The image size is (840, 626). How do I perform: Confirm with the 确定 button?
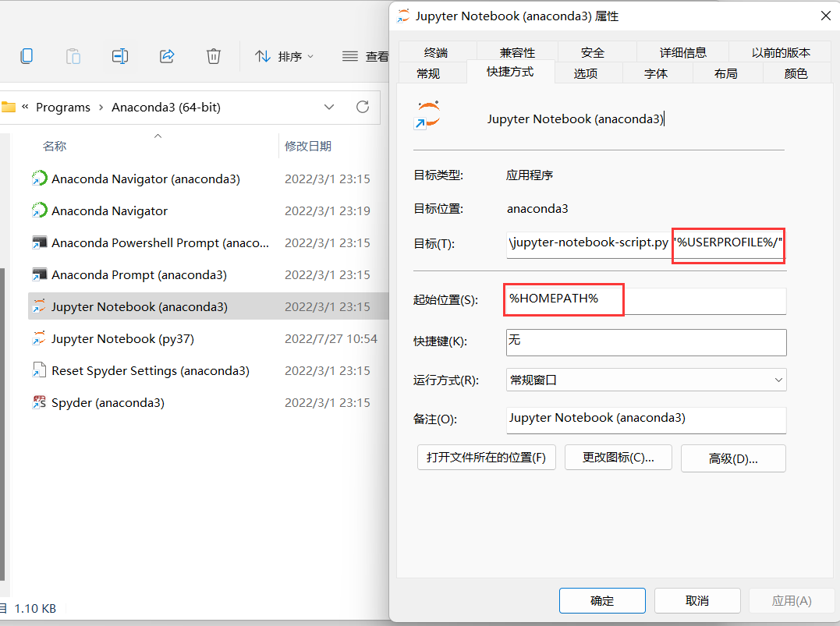[x=602, y=601]
